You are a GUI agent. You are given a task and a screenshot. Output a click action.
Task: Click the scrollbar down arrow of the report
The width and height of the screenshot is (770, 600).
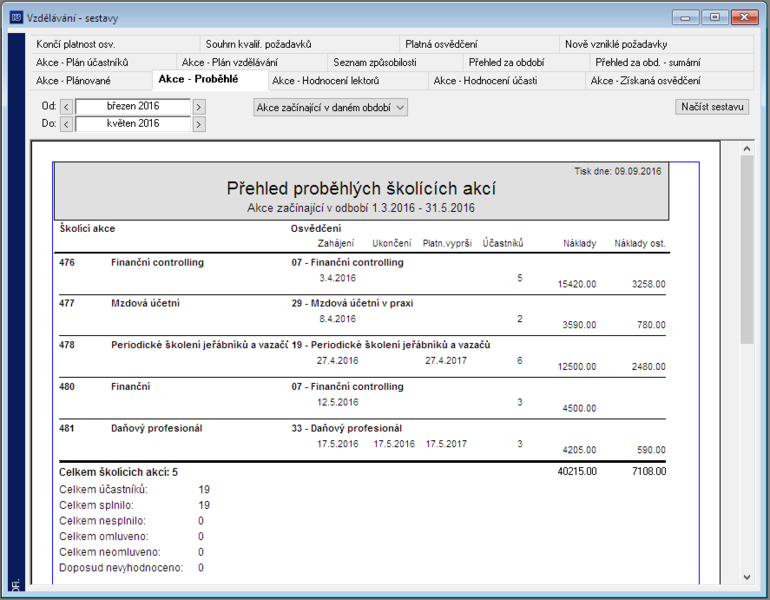coord(747,577)
